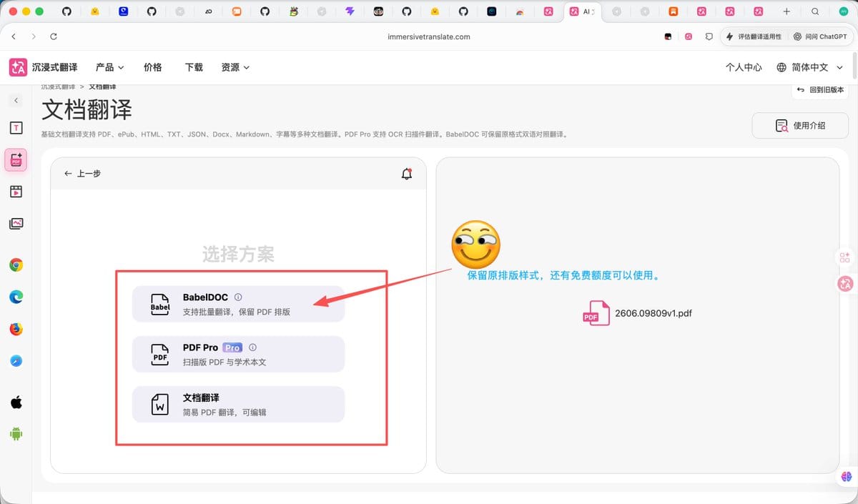Image resolution: width=858 pixels, height=504 pixels.
Task: Expand the 资源 dropdown menu
Action: 235,67
